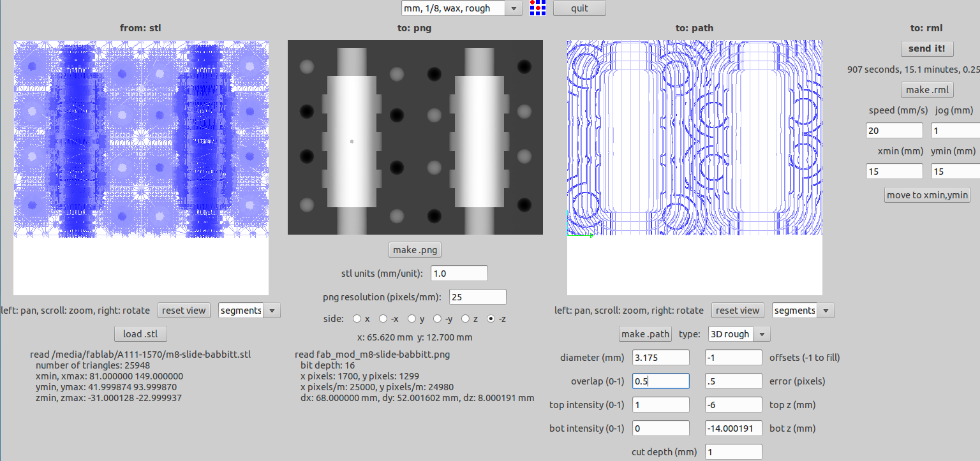The image size is (980, 461).
Task: Click the blue STL mesh preview
Action: pos(141,168)
